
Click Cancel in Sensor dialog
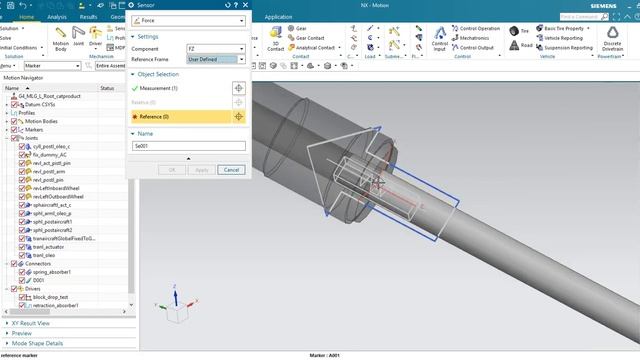pyautogui.click(x=231, y=170)
